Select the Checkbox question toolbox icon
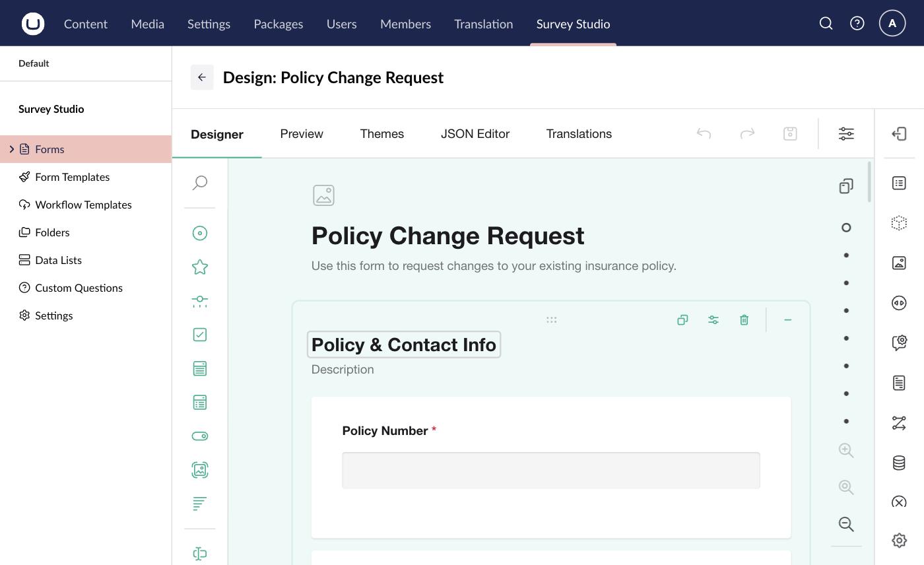 pyautogui.click(x=200, y=335)
